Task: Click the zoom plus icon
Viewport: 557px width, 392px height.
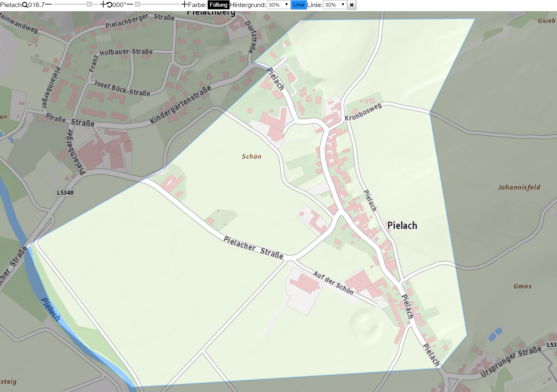Action: coord(103,5)
